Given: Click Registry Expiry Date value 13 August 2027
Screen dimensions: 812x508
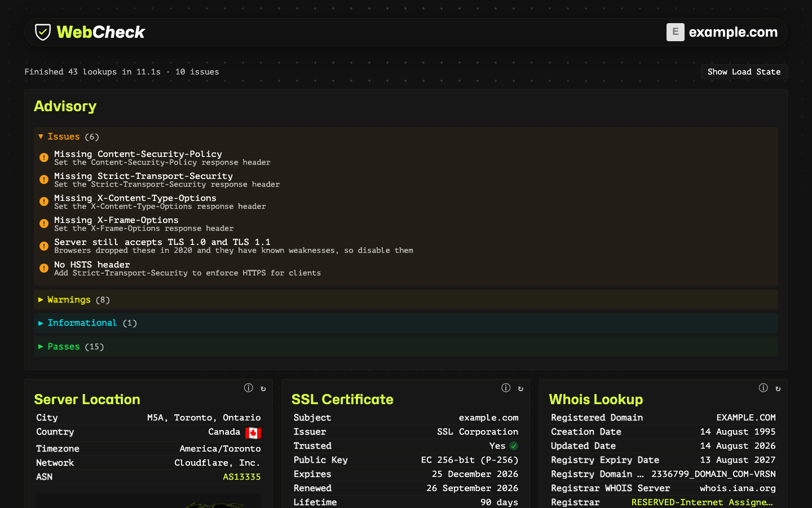Looking at the screenshot, I should pyautogui.click(x=738, y=460).
